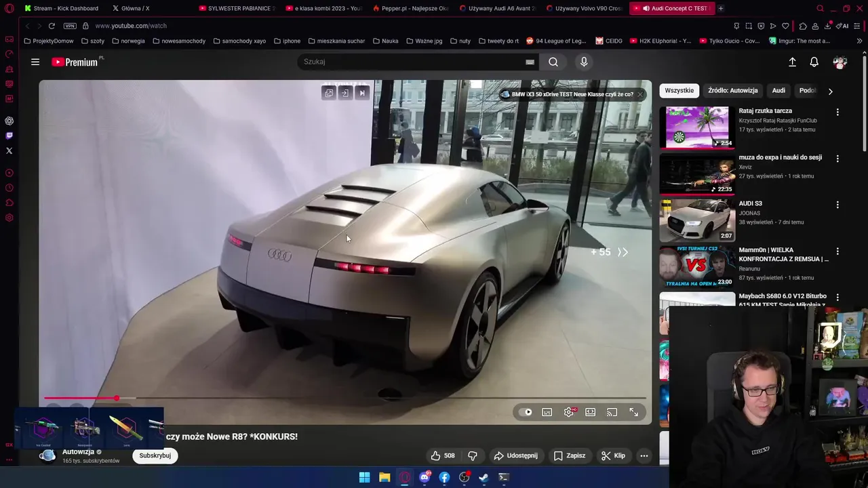This screenshot has height=488, width=868.
Task: Cast the video to a TV
Action: 612,412
